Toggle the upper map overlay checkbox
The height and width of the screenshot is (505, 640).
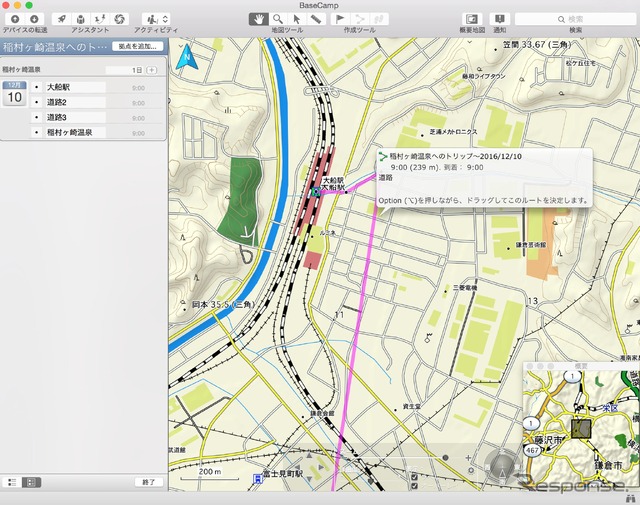(414, 476)
